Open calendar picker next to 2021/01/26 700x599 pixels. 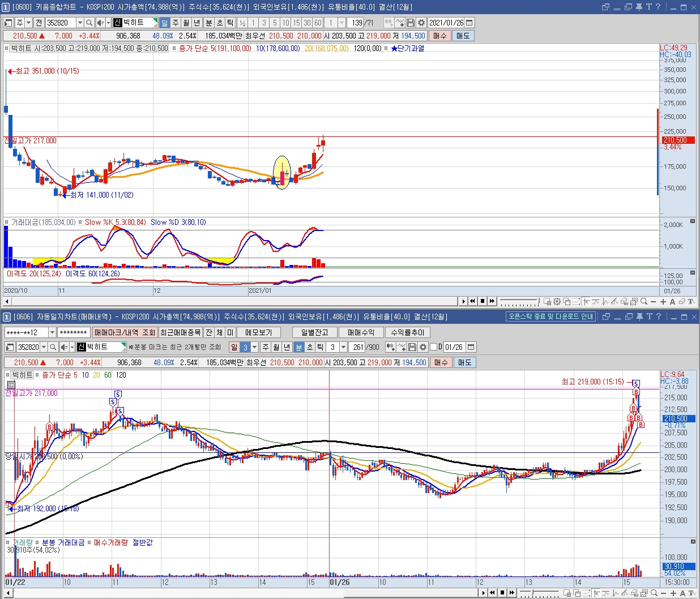pyautogui.click(x=469, y=23)
